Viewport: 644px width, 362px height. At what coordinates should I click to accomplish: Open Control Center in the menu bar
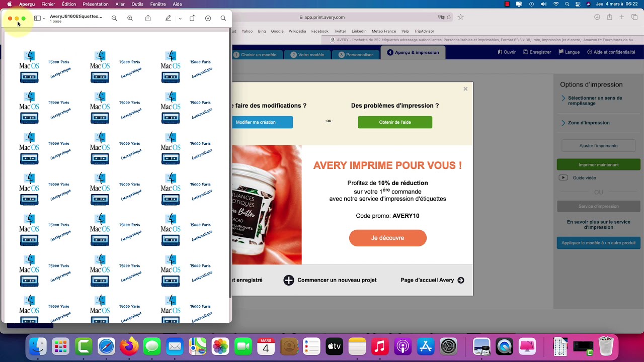[578, 4]
